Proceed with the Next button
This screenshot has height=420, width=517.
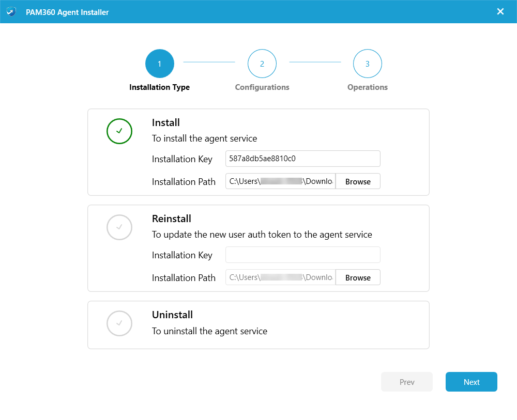tap(471, 382)
